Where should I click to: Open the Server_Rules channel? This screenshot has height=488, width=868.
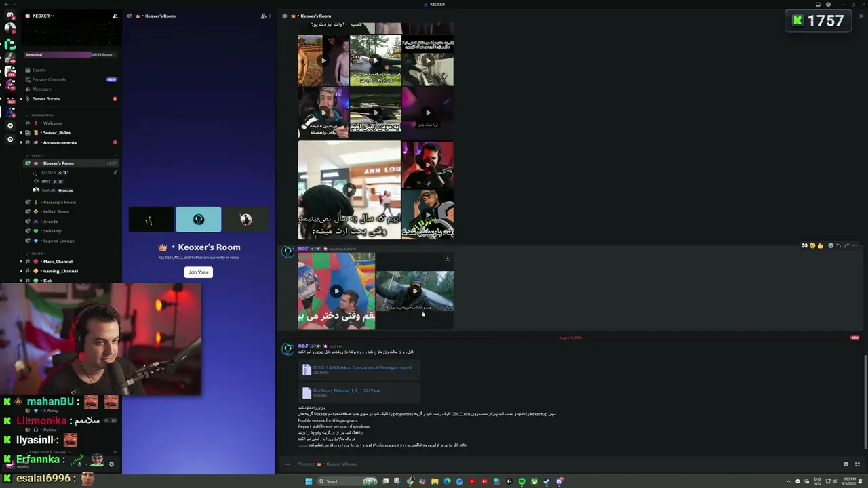[x=71, y=133]
